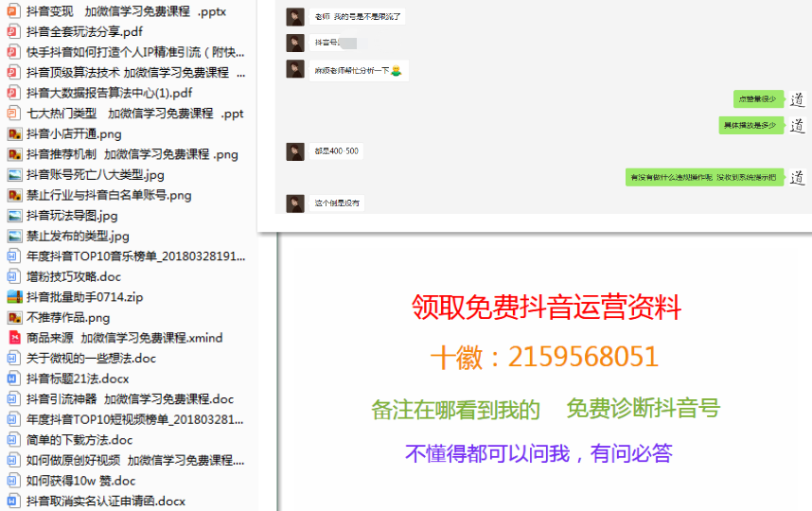Click the chat bubble 都是400-500
The height and width of the screenshot is (511, 812).
pos(337,151)
